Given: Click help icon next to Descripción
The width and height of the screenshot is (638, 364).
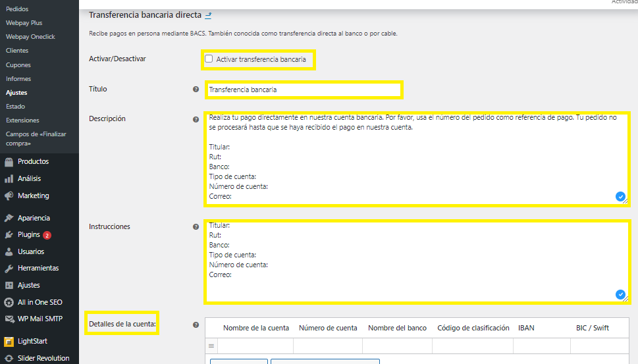Looking at the screenshot, I should [196, 120].
